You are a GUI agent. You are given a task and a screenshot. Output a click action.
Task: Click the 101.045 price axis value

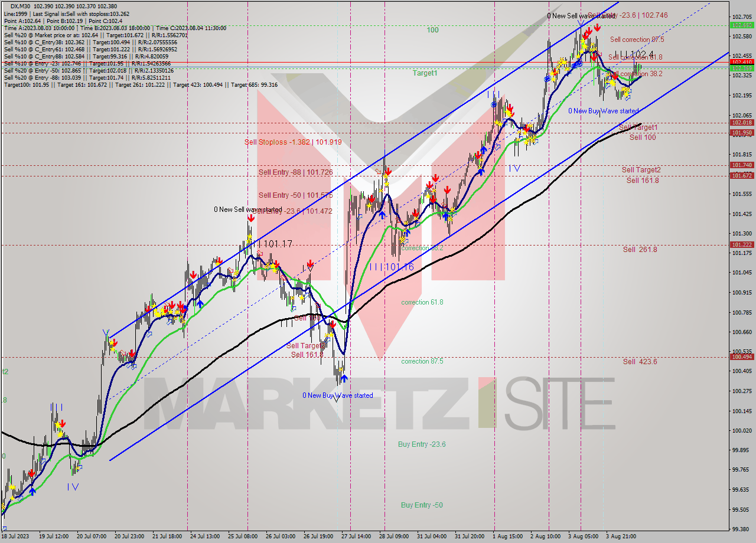742,273
